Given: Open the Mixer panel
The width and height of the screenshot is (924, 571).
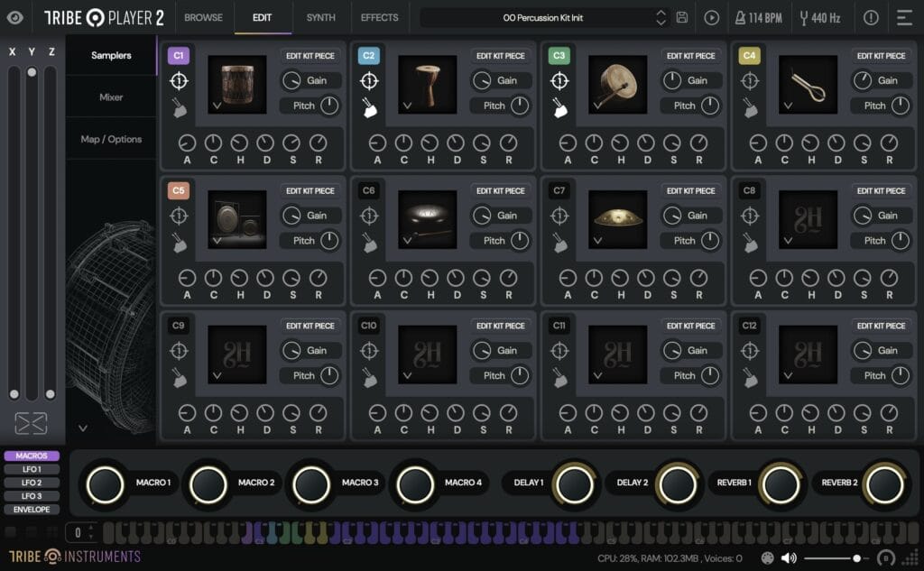Looking at the screenshot, I should [110, 97].
